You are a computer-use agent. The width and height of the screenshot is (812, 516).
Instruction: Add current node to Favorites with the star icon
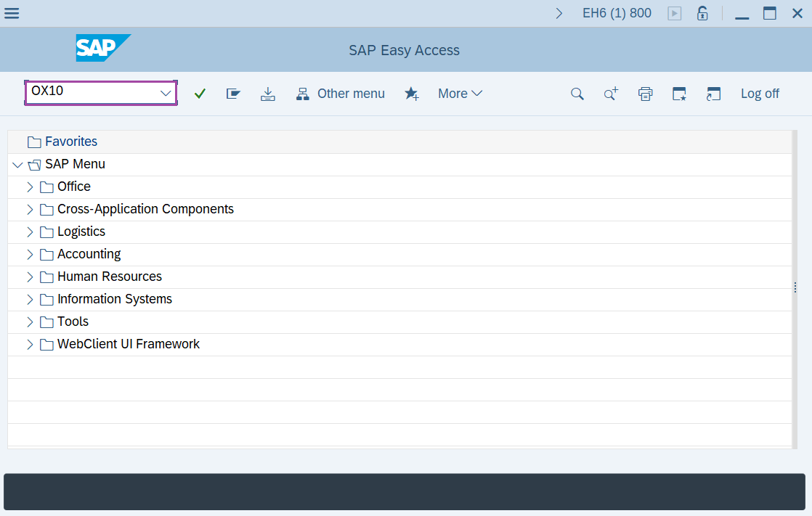click(412, 94)
